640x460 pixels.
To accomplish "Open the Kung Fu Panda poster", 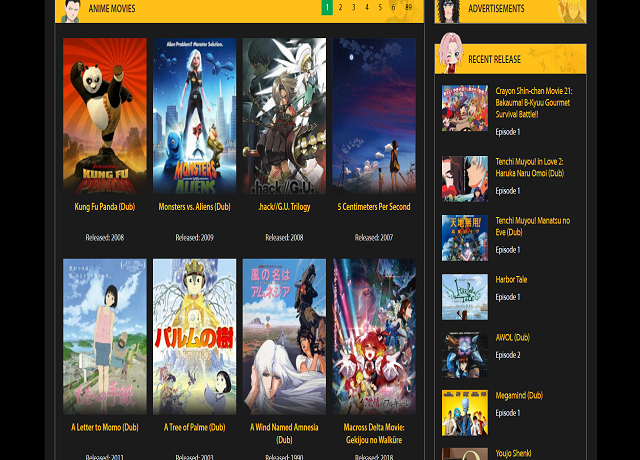I will tap(105, 116).
